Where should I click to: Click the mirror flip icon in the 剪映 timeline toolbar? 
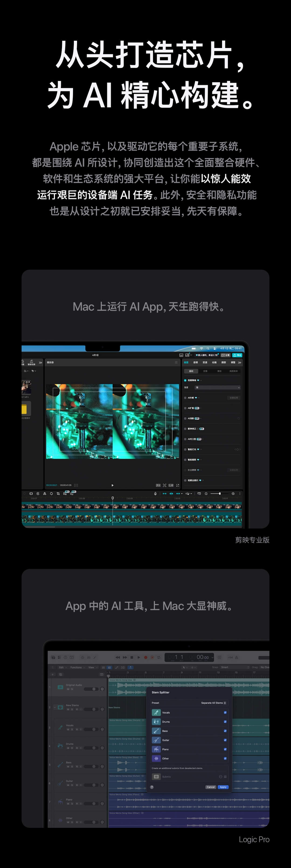(44, 493)
